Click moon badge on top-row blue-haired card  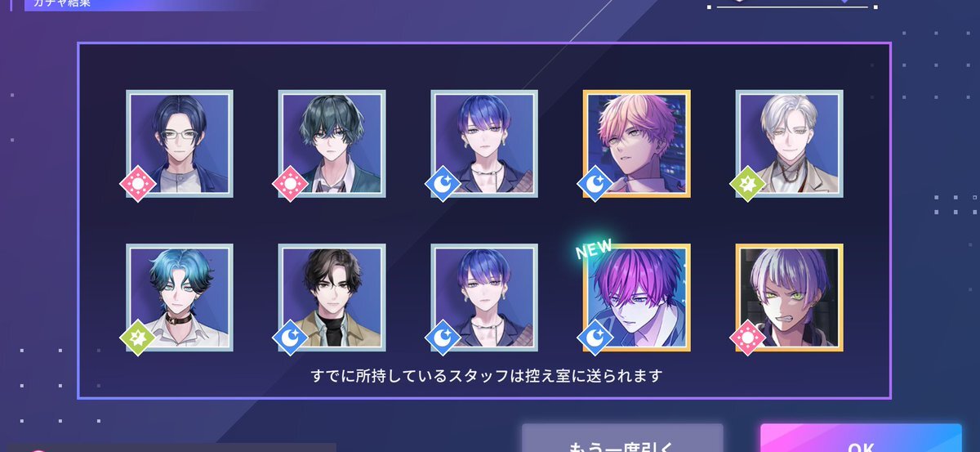pyautogui.click(x=442, y=185)
